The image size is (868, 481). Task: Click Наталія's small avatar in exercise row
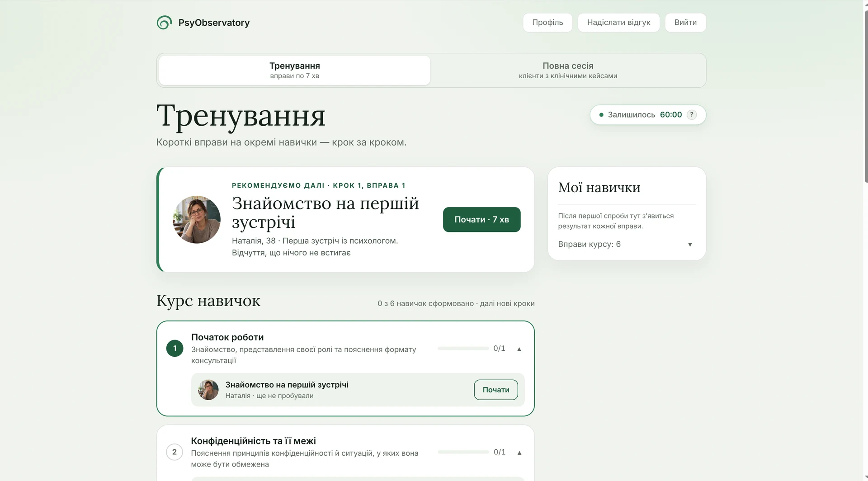(208, 390)
